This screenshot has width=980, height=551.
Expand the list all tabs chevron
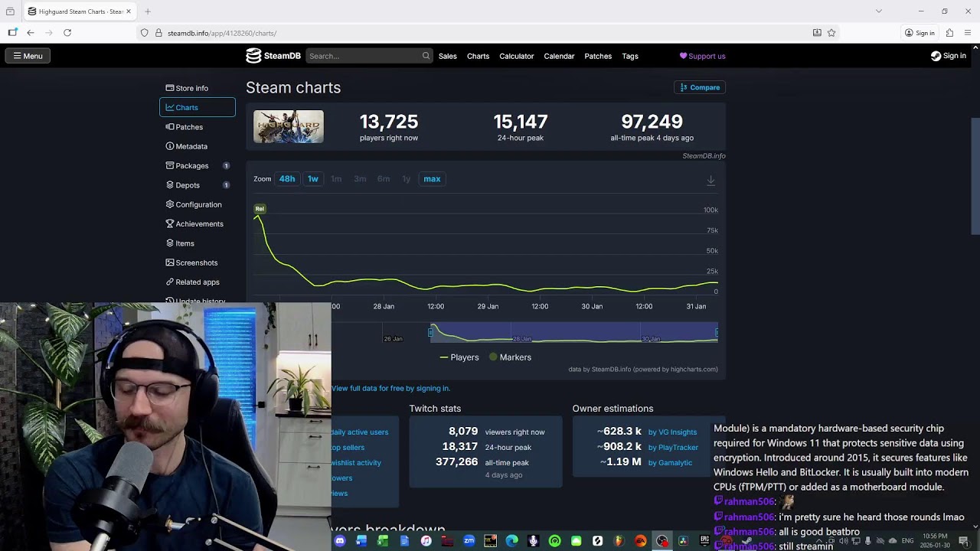point(879,11)
